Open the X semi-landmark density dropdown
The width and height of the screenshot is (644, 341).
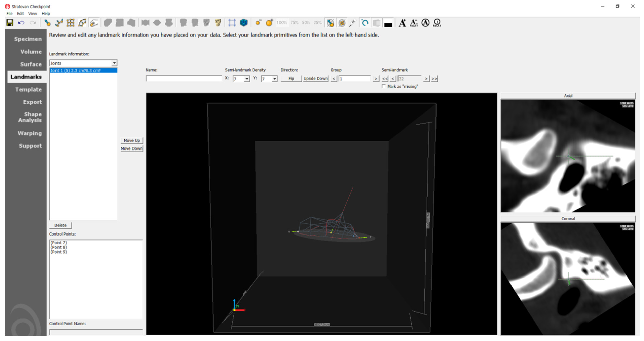(x=247, y=79)
